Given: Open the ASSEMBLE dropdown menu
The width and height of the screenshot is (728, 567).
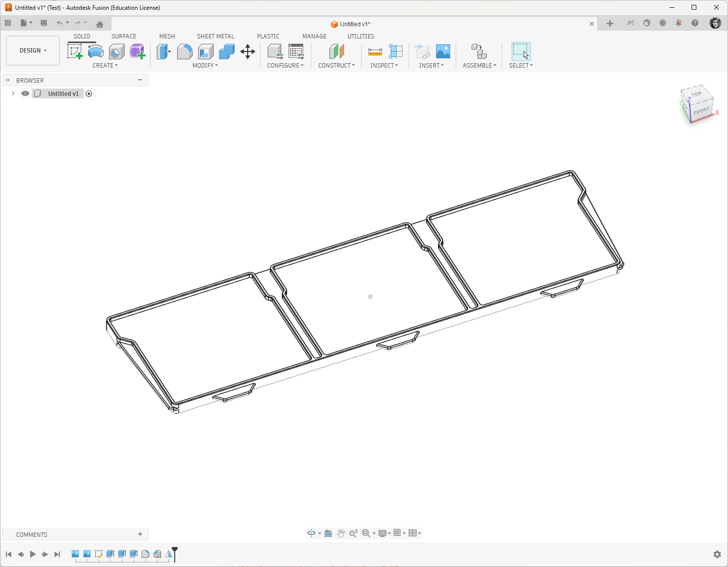Looking at the screenshot, I should pos(479,66).
